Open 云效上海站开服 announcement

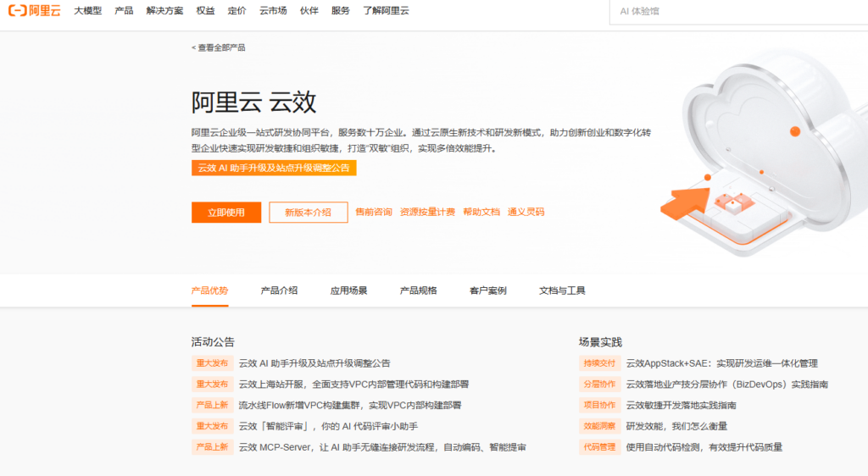353,385
